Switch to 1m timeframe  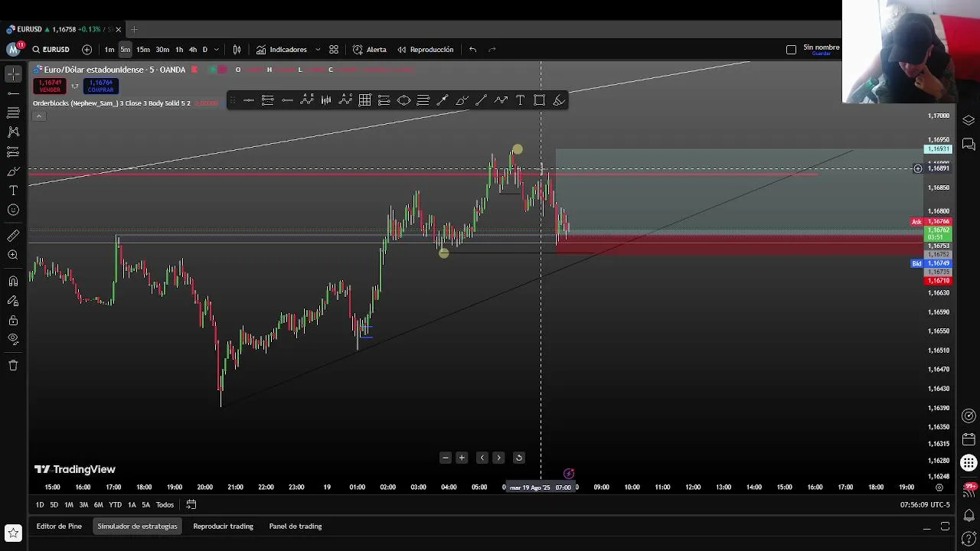(x=109, y=50)
